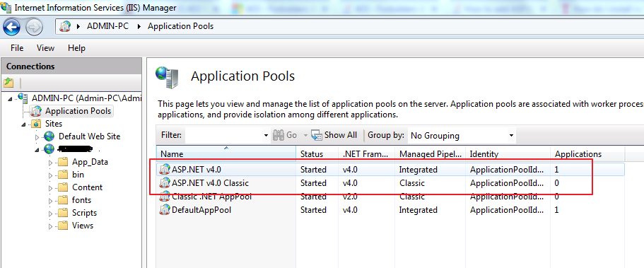Click the ASP.NET v4.0 pool row icon
Viewport: 644px width, 268px height.
(165, 169)
